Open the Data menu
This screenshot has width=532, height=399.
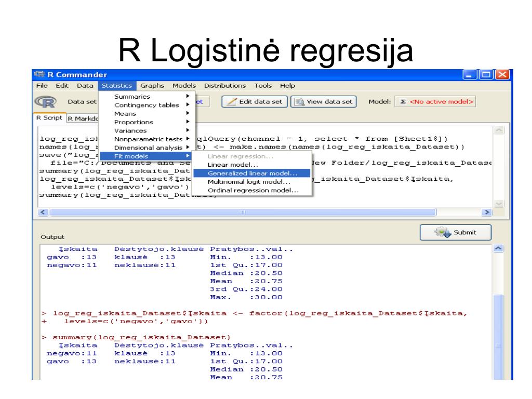tap(85, 86)
